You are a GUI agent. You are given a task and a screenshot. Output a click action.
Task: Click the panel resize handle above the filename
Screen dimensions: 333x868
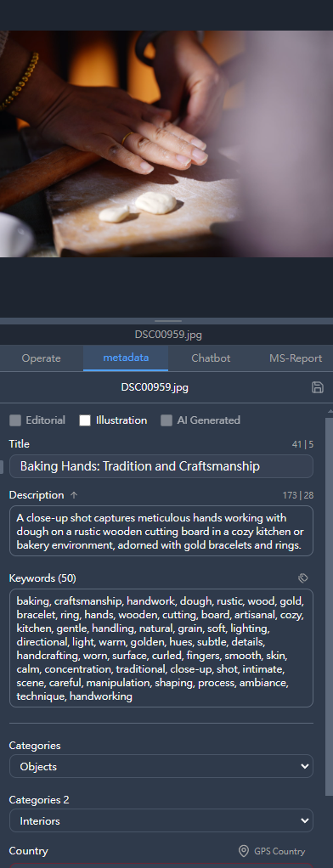(168, 321)
